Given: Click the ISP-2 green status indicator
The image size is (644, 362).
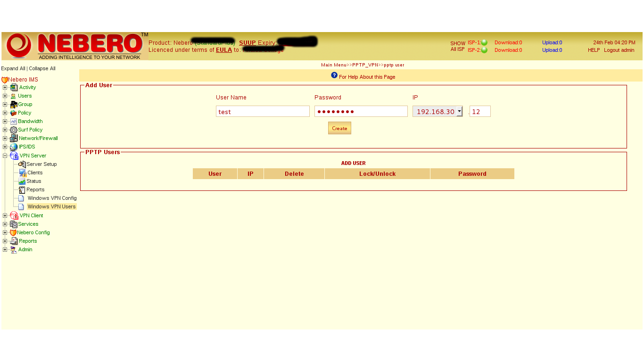Looking at the screenshot, I should tap(484, 50).
